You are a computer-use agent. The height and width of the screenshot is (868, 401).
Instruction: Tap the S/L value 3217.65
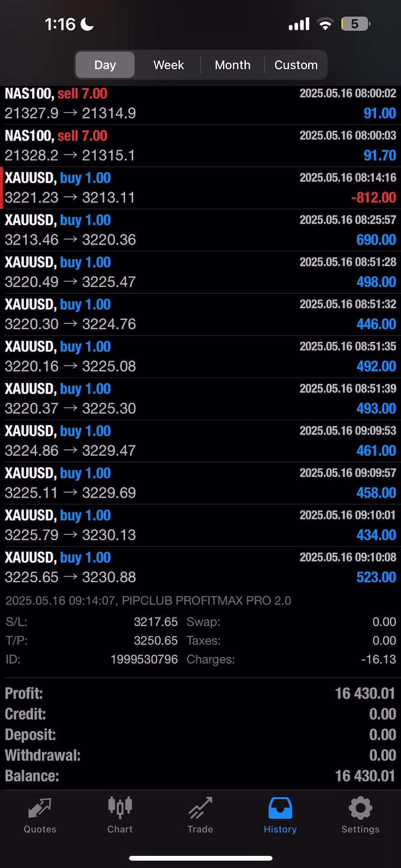(x=156, y=622)
